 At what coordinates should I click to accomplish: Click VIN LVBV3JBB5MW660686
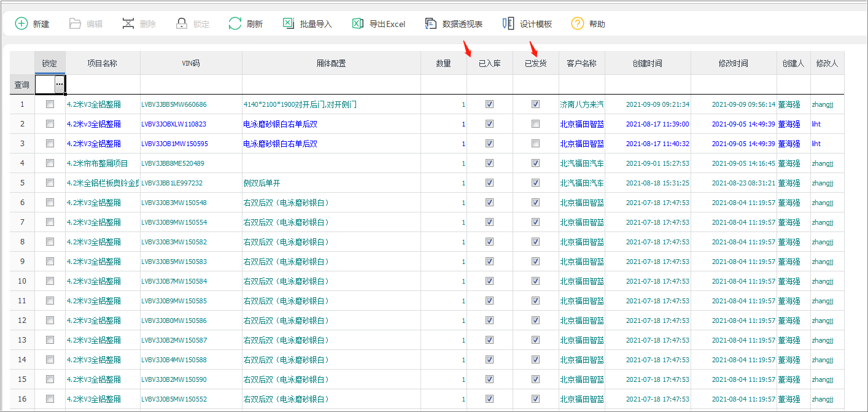(174, 104)
